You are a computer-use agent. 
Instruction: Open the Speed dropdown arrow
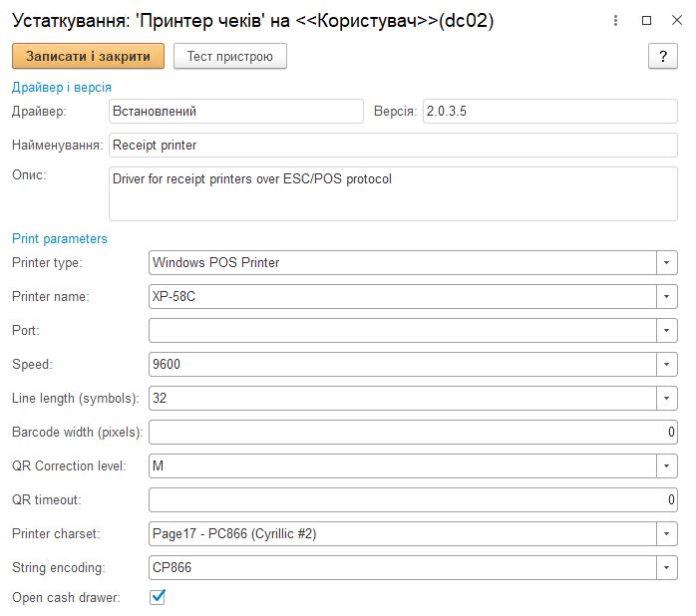point(667,364)
